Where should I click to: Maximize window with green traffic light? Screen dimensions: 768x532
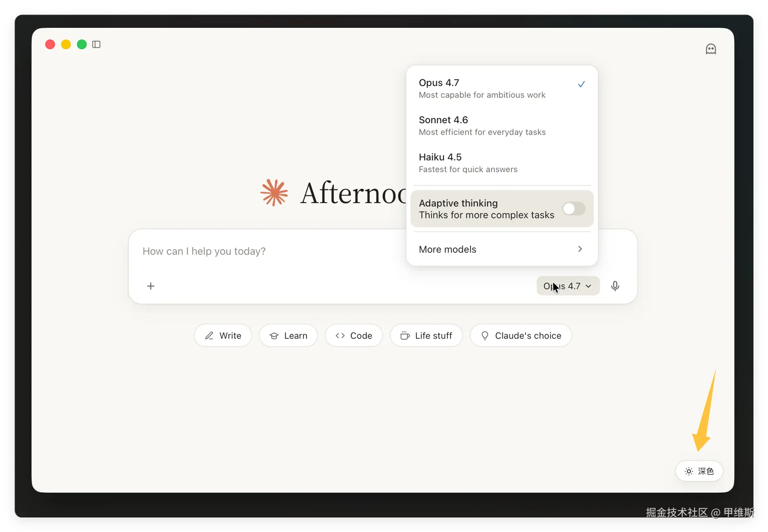tap(82, 44)
